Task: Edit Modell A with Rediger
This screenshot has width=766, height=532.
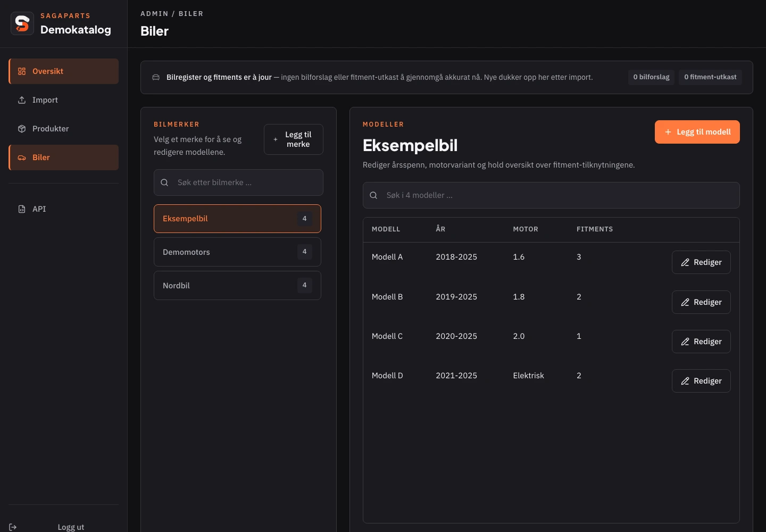Action: coord(701,262)
